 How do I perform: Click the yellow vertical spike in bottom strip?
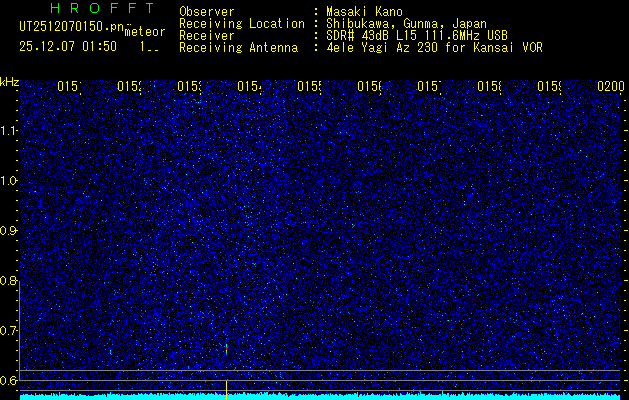tap(227, 387)
